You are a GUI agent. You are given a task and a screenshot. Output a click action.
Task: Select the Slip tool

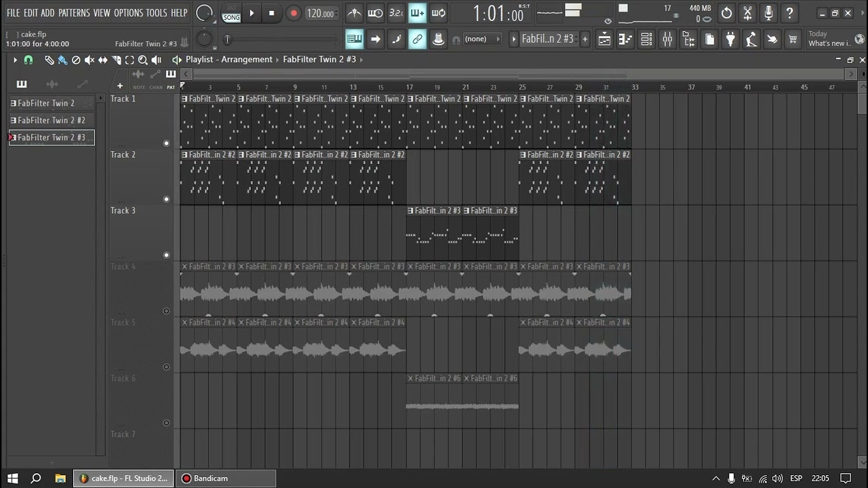click(103, 60)
